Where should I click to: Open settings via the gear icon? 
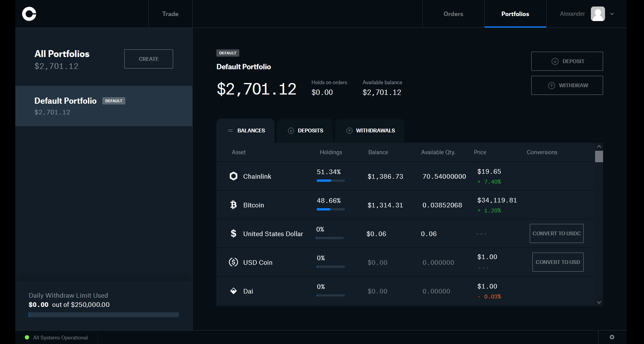pos(612,337)
